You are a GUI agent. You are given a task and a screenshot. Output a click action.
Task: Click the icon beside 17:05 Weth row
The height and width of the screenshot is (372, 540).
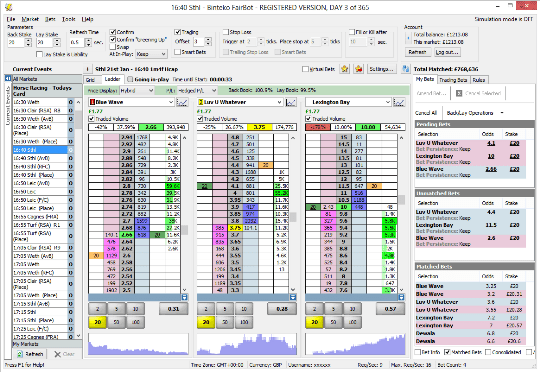[71, 264]
